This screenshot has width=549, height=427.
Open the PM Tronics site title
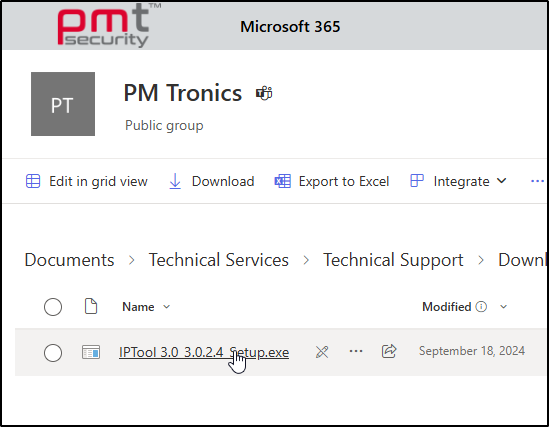pos(183,93)
